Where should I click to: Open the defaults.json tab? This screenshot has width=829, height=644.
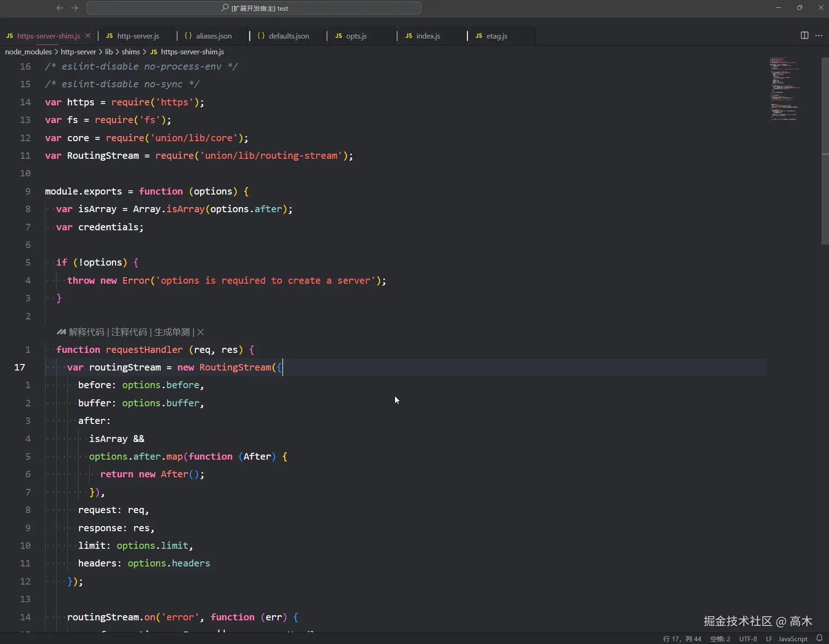tap(289, 36)
